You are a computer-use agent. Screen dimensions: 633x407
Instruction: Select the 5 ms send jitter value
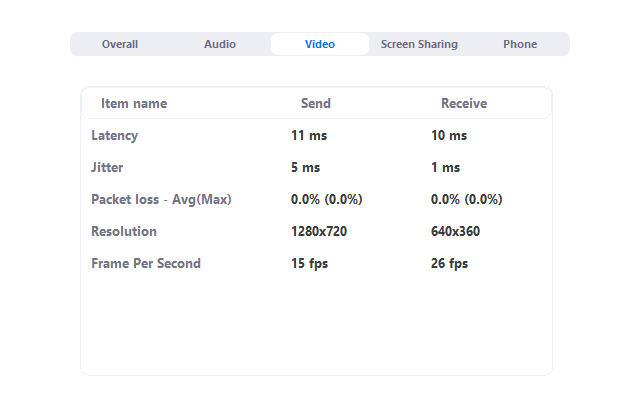pyautogui.click(x=306, y=167)
